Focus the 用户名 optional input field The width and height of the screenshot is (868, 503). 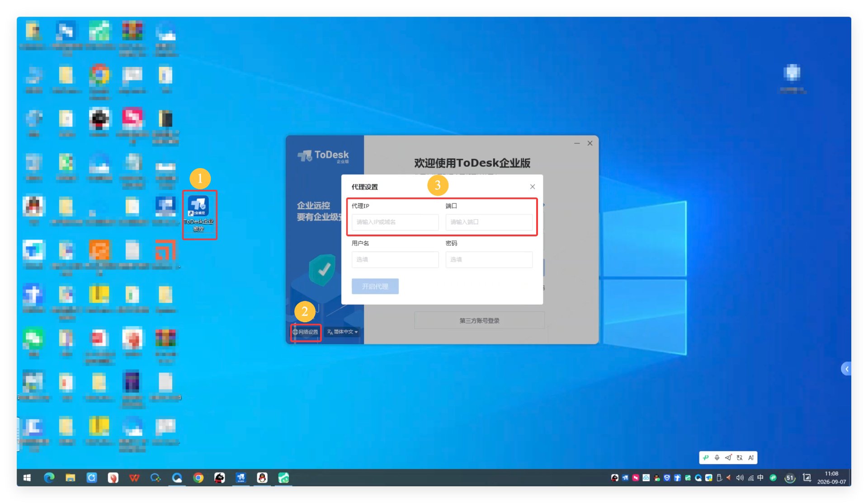tap(395, 259)
